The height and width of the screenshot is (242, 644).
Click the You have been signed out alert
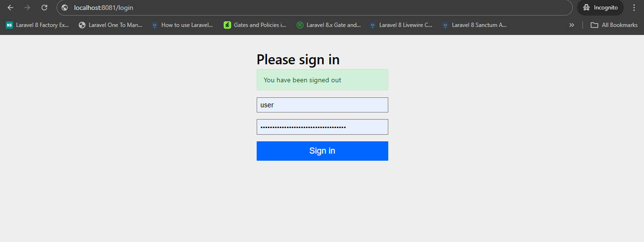pyautogui.click(x=322, y=80)
